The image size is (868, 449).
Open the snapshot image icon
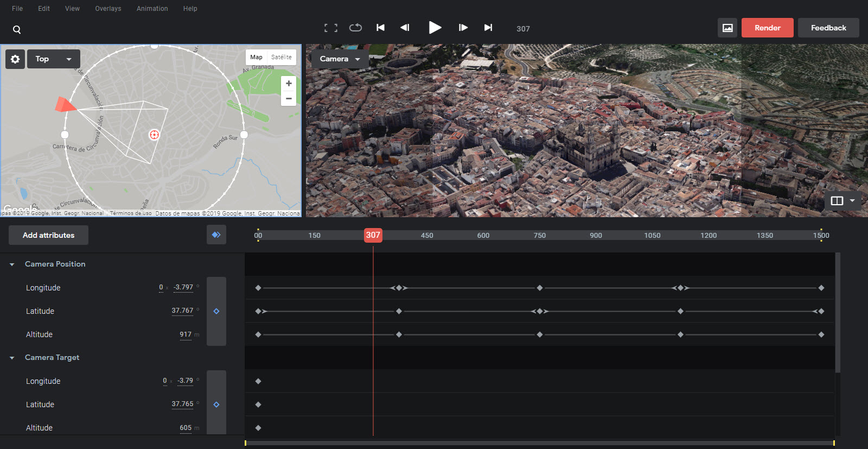coord(727,28)
